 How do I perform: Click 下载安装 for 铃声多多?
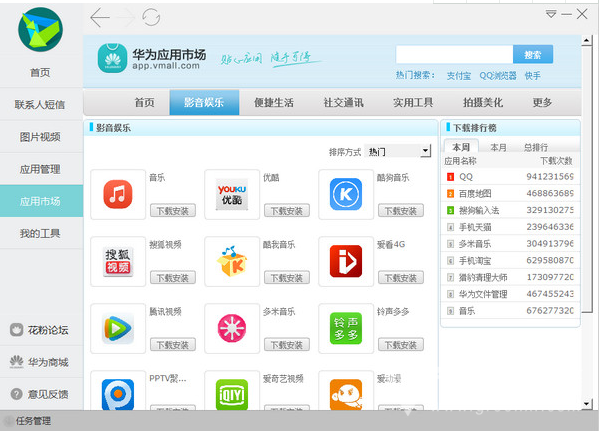[x=401, y=345]
